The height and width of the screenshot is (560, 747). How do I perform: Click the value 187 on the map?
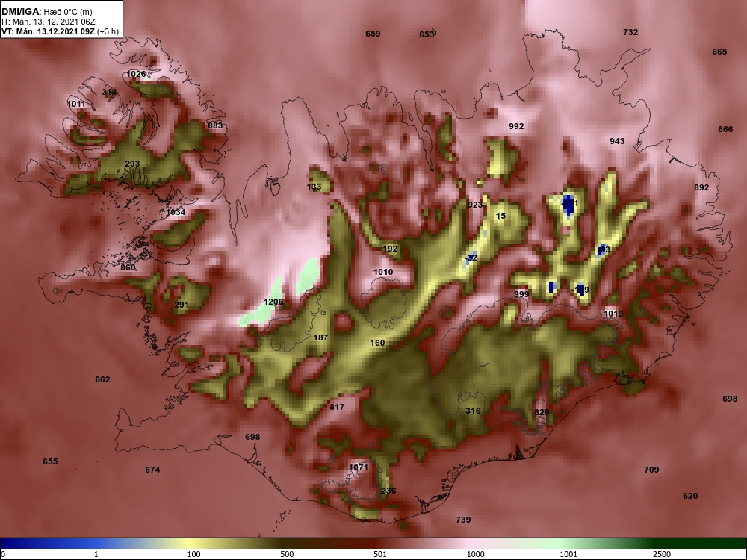pyautogui.click(x=320, y=337)
